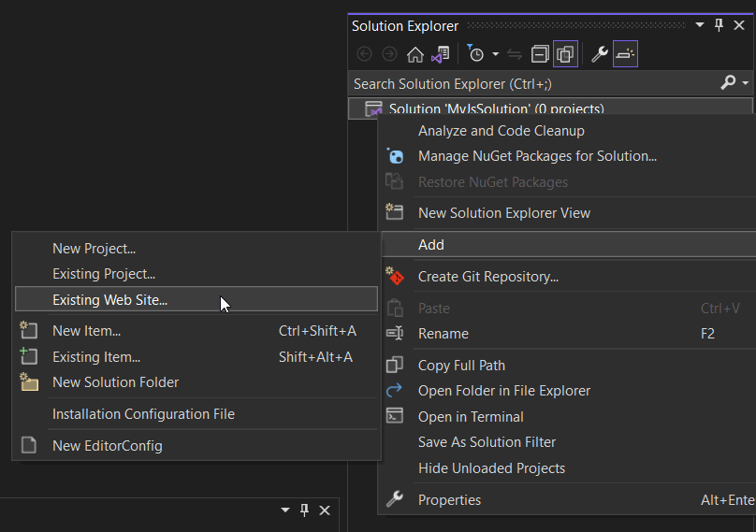Add an Existing Project
The image size is (756, 532).
point(104,274)
